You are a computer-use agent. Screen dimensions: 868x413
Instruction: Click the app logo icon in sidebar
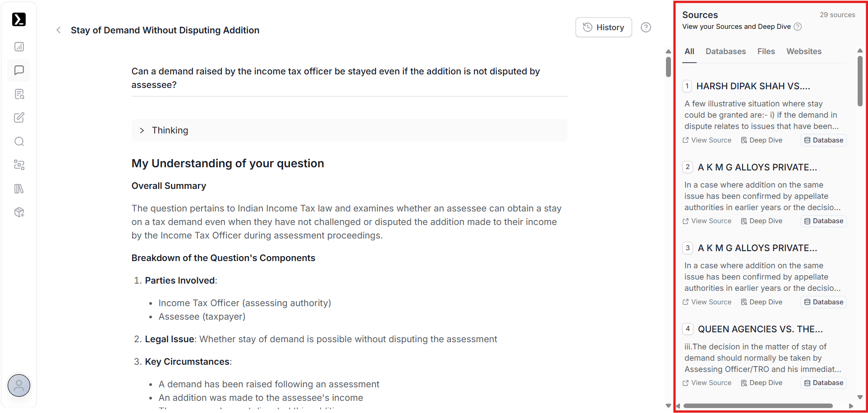19,19
